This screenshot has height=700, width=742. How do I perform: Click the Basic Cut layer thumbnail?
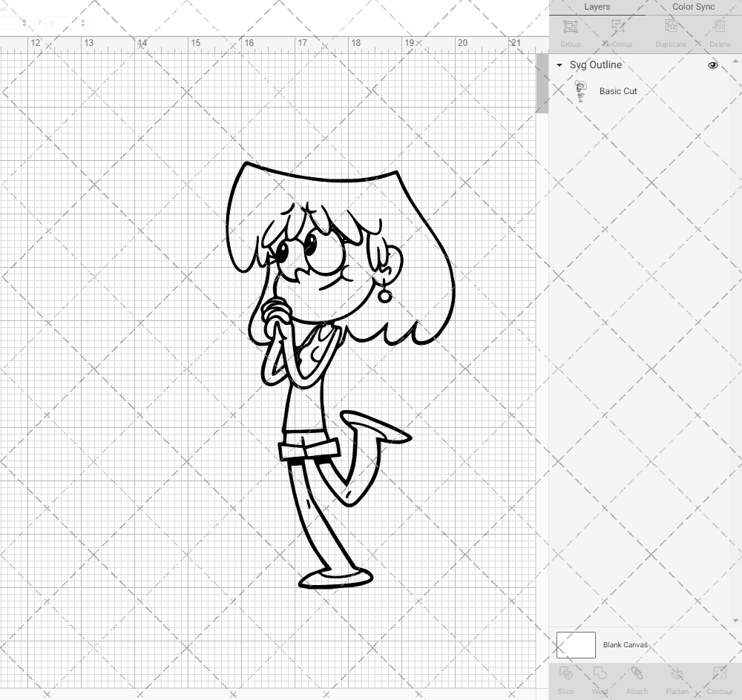(582, 90)
